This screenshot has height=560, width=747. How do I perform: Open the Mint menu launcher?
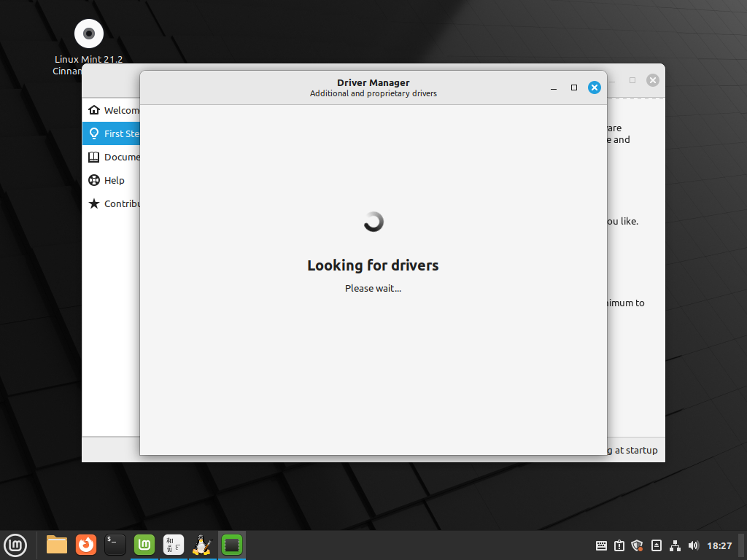(x=15, y=545)
